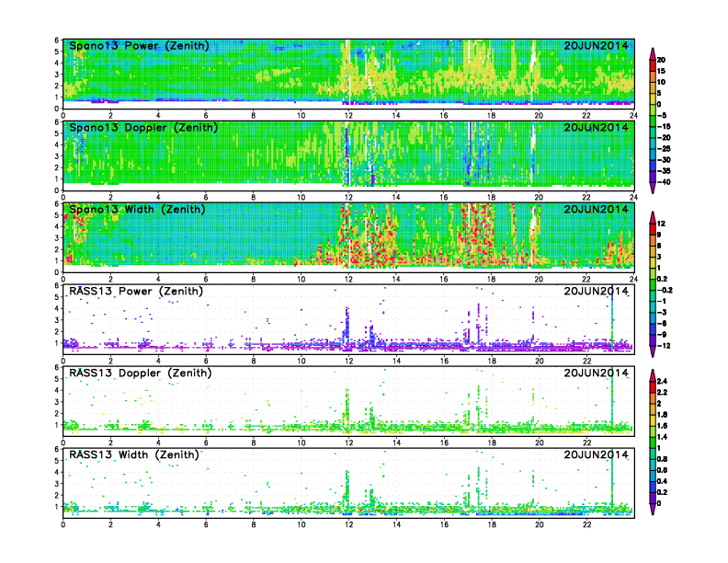Click hour tick 18 under Spano13 Doppler panel

[x=491, y=198]
